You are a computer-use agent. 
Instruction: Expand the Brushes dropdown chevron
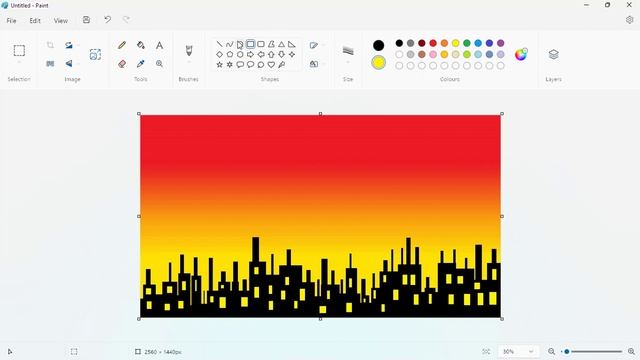[189, 62]
